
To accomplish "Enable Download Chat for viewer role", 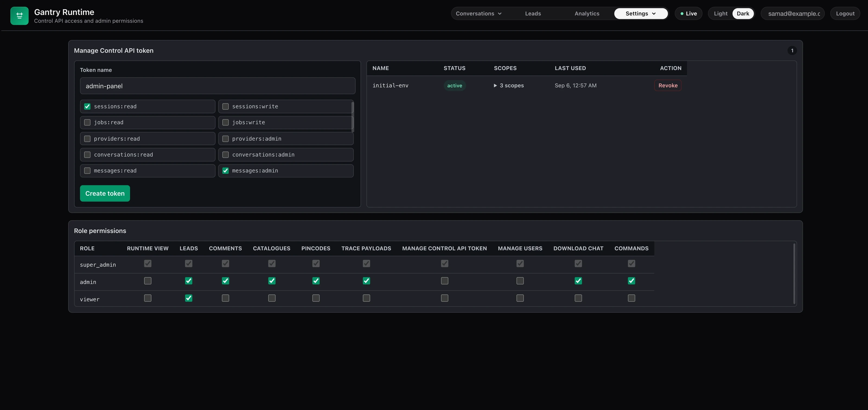I will [578, 298].
